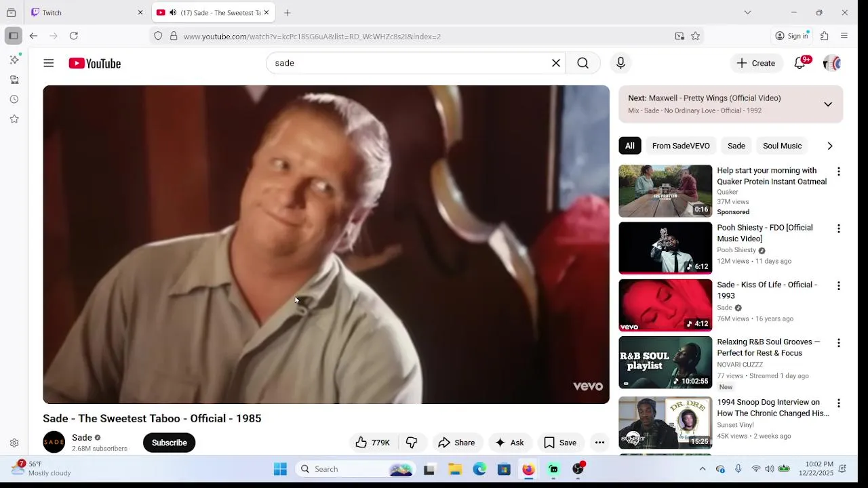868x488 pixels.
Task: Run the search with the magnifier button
Action: click(583, 63)
